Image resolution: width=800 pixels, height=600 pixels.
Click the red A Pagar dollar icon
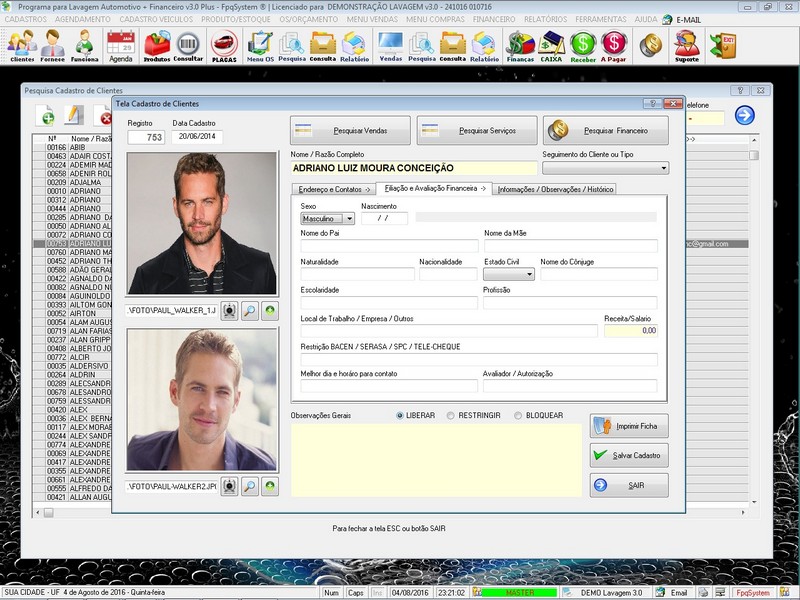614,46
